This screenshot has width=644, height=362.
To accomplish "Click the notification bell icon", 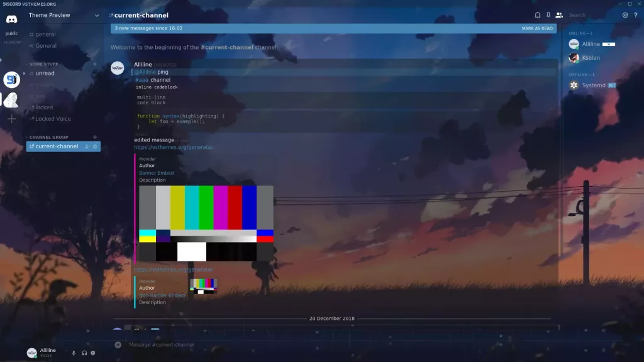I will pos(538,15).
